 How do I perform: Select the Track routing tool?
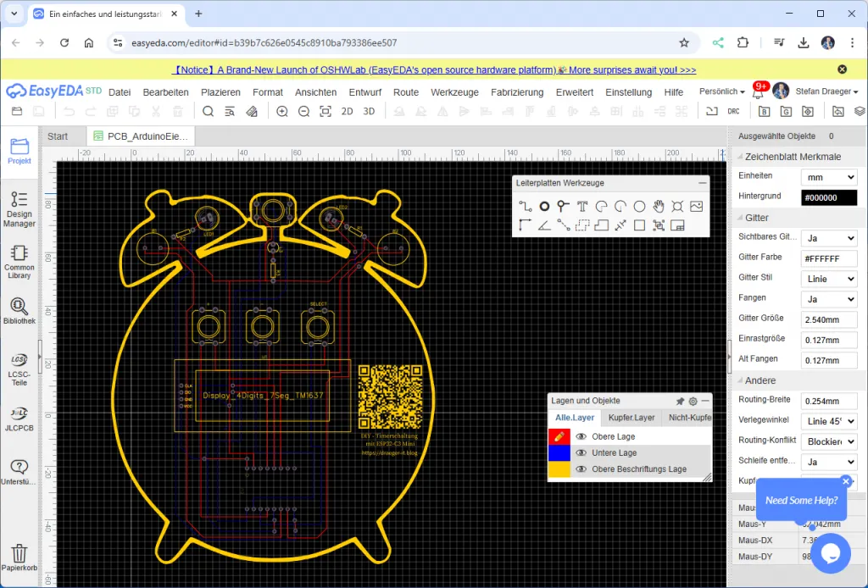click(x=526, y=206)
